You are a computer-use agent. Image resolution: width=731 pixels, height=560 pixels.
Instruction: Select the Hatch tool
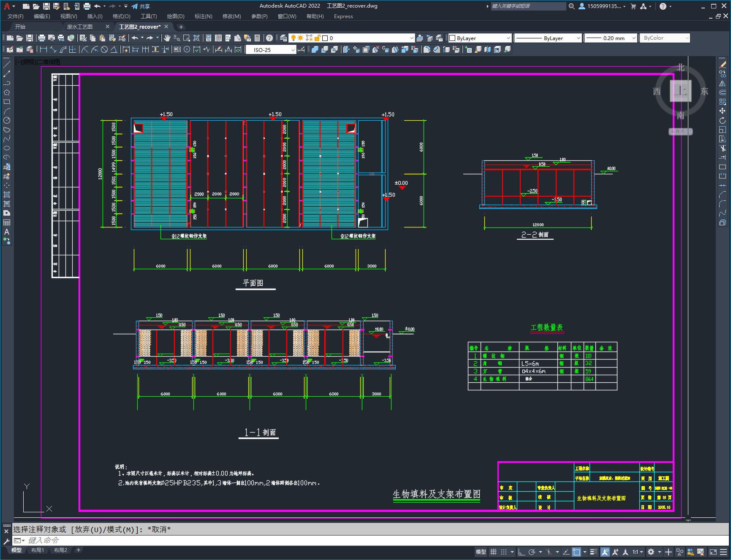point(7,195)
